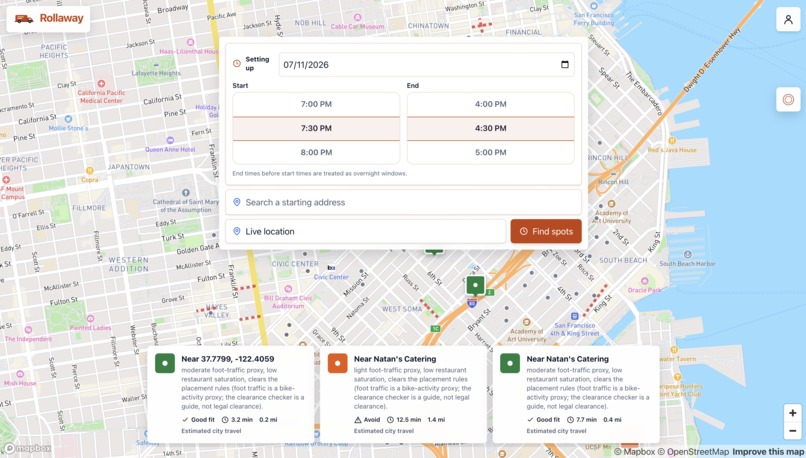Click the '1.4 mi' distance text
This screenshot has width=806, height=458.
pos(436,420)
